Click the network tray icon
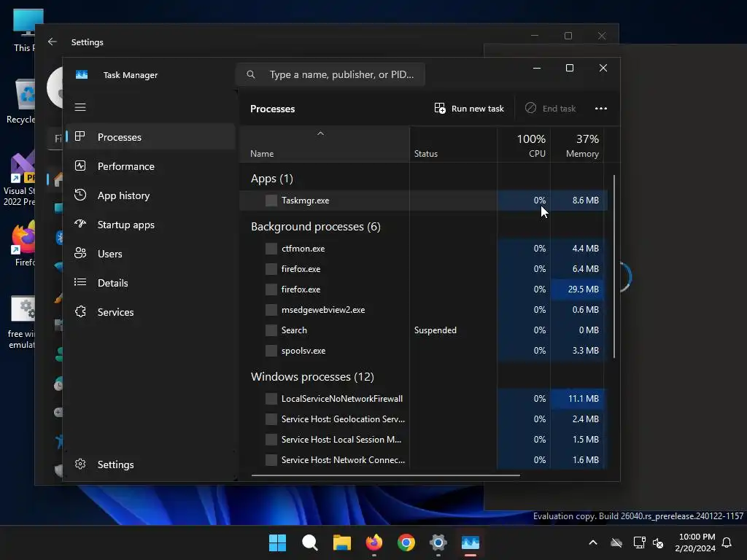Image resolution: width=747 pixels, height=560 pixels. tap(639, 542)
